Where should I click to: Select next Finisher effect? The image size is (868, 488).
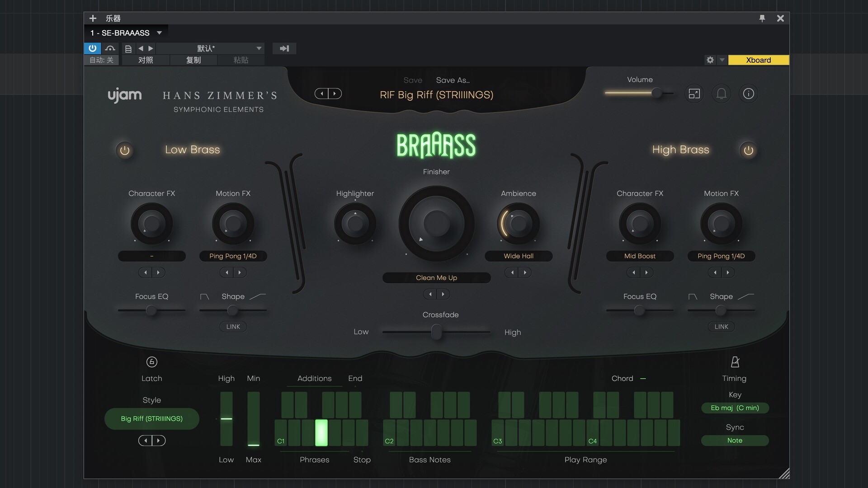point(443,294)
